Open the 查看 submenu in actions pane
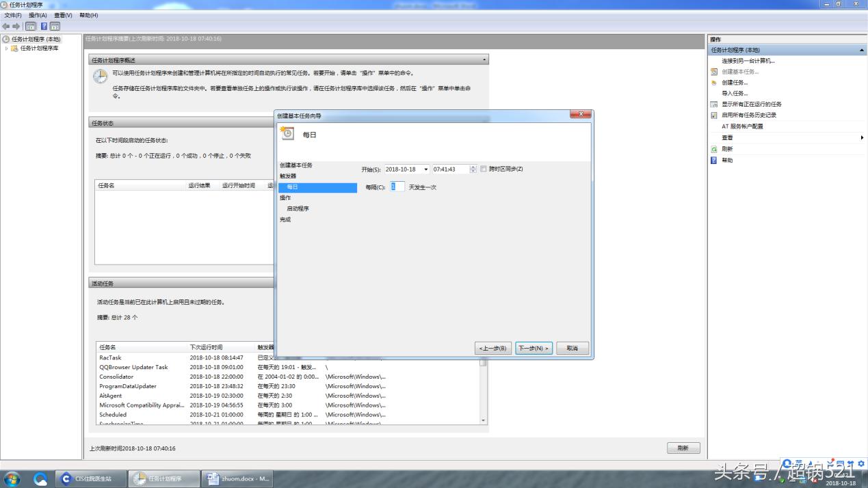The width and height of the screenshot is (868, 488). pos(861,138)
